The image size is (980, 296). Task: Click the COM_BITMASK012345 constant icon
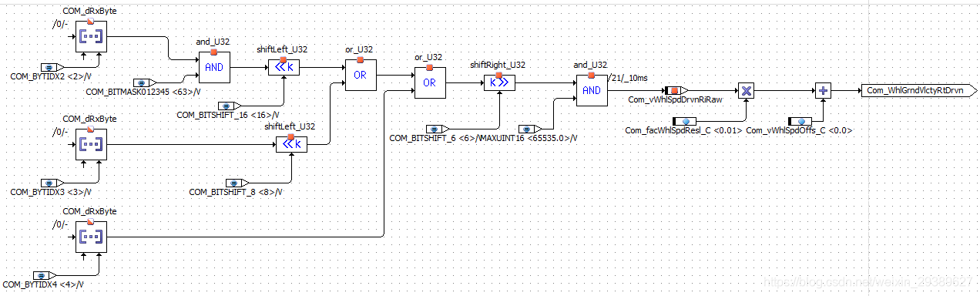pos(144,82)
